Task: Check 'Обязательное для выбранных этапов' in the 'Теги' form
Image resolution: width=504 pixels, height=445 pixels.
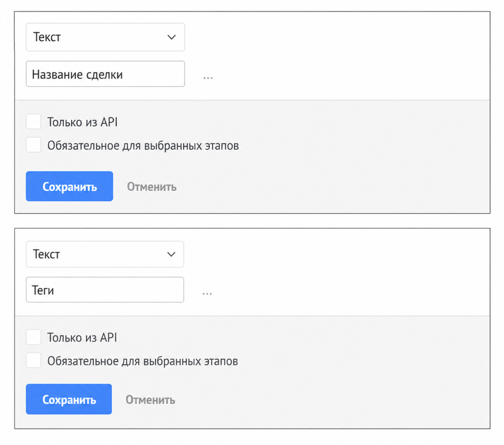Action: coord(34,361)
